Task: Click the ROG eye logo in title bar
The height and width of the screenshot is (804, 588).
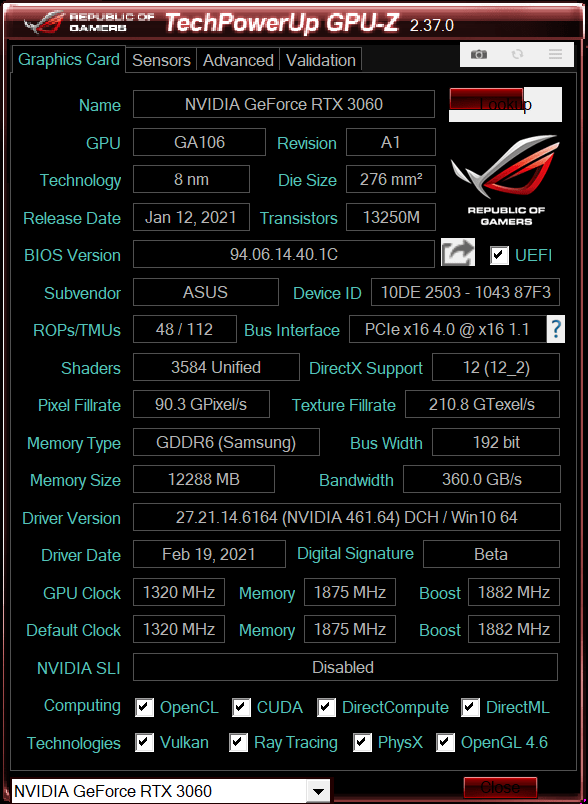Action: [x=45, y=23]
